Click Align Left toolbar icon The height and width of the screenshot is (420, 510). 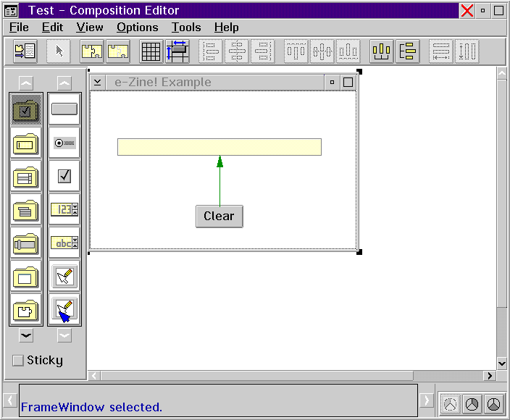tap(210, 51)
